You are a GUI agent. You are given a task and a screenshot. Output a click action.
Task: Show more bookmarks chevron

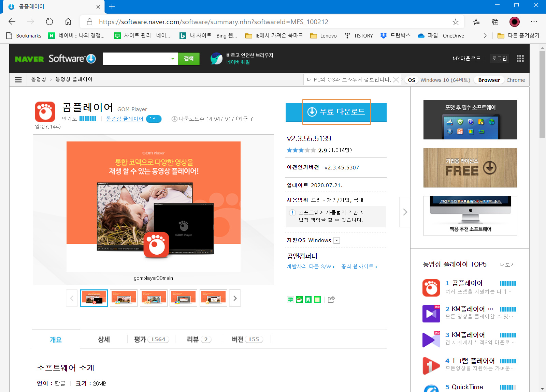[485, 36]
